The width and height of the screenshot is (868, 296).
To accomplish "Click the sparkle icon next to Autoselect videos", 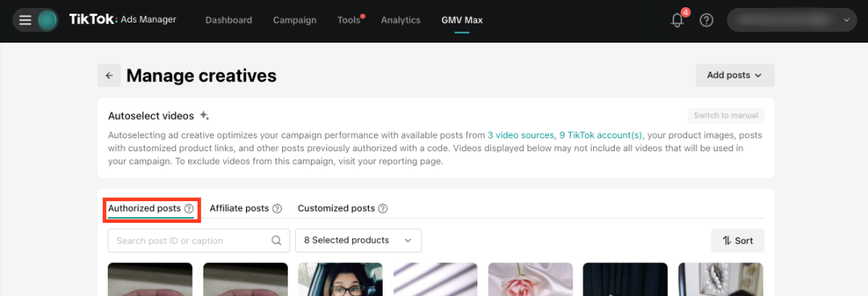I will 204,116.
